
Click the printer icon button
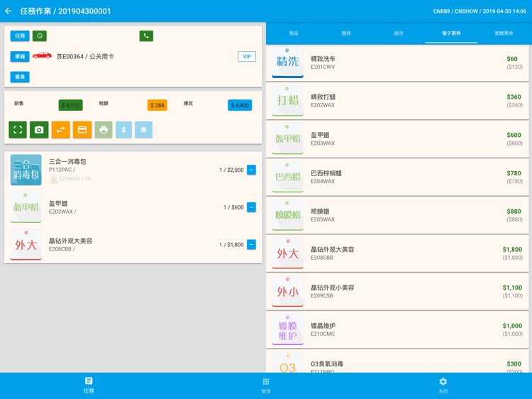coord(104,129)
